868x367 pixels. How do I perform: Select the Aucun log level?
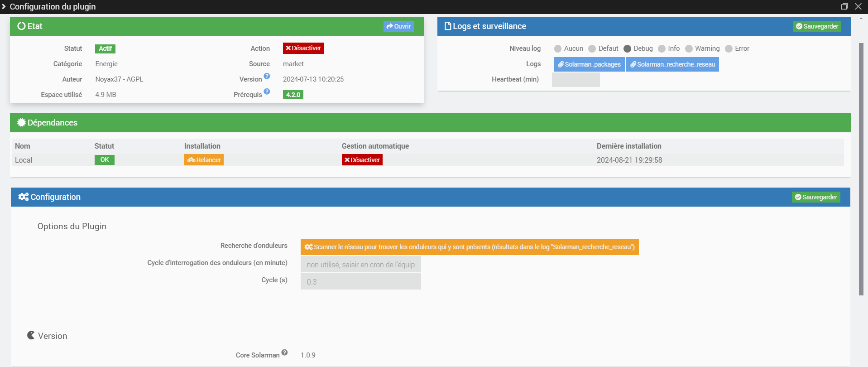[x=558, y=48]
